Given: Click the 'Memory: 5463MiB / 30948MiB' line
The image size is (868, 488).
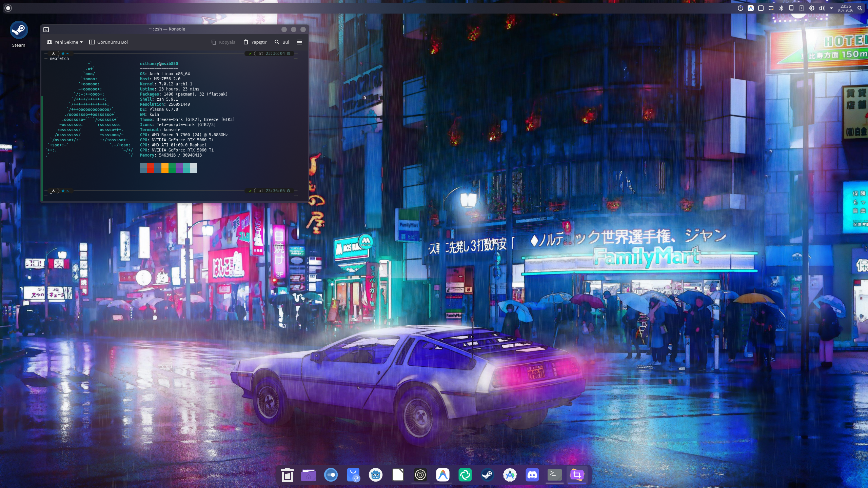Looking at the screenshot, I should coord(171,155).
